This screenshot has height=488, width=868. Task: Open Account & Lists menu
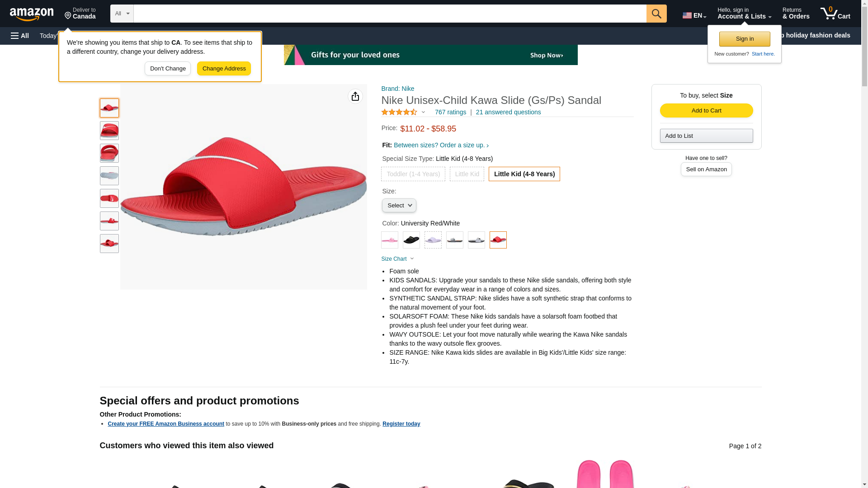pyautogui.click(x=744, y=14)
